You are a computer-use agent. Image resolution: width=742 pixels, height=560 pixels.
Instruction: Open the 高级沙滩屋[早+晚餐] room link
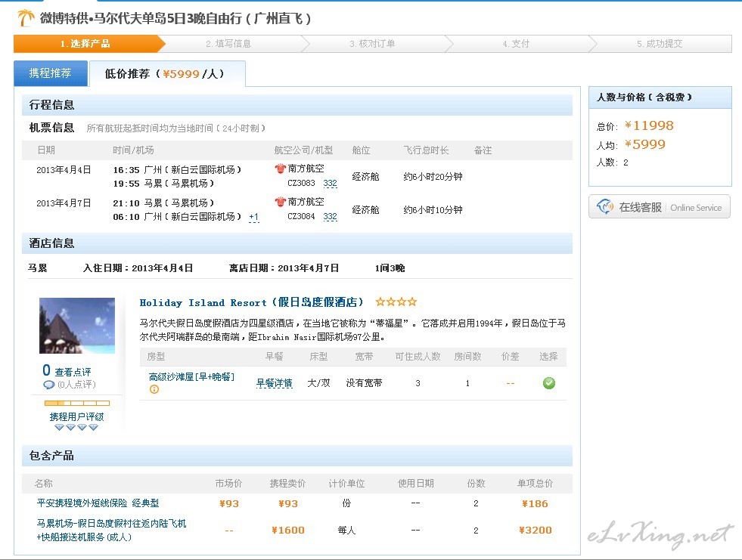pos(191,377)
